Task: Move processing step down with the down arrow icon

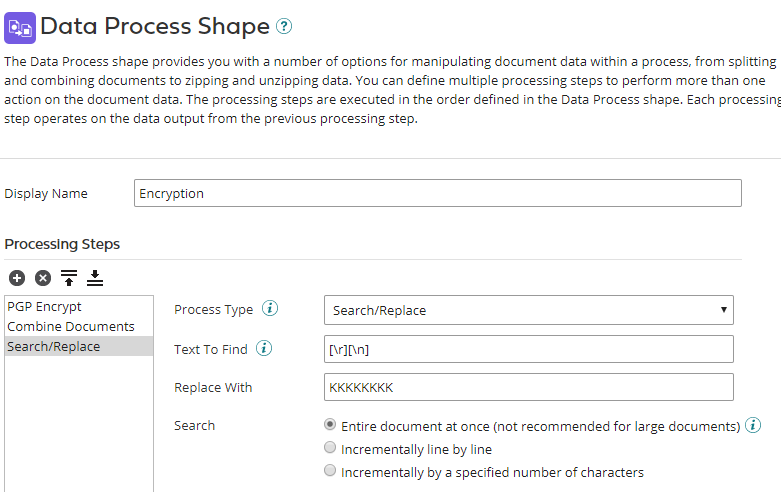Action: point(95,278)
